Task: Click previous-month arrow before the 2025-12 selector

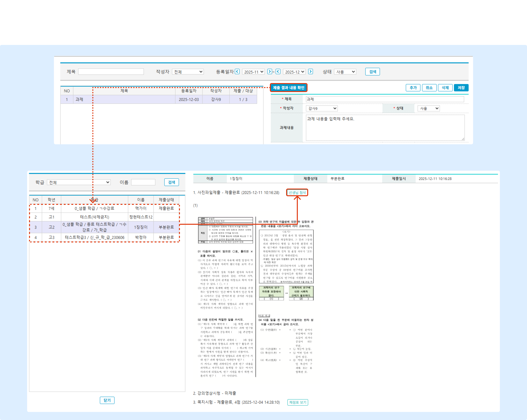Action: 278,72
